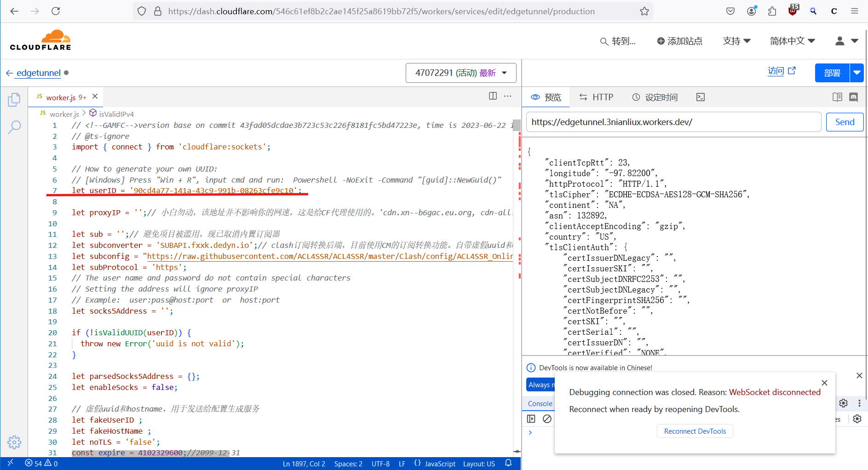The image size is (868, 470).
Task: Click LF line ending in status bar
Action: [402, 464]
